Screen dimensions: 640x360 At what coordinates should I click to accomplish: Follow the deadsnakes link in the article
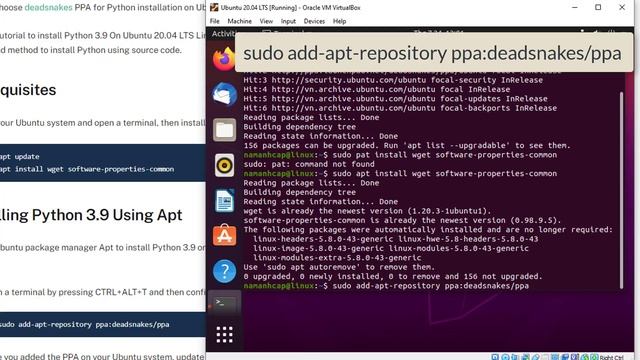[x=48, y=7]
